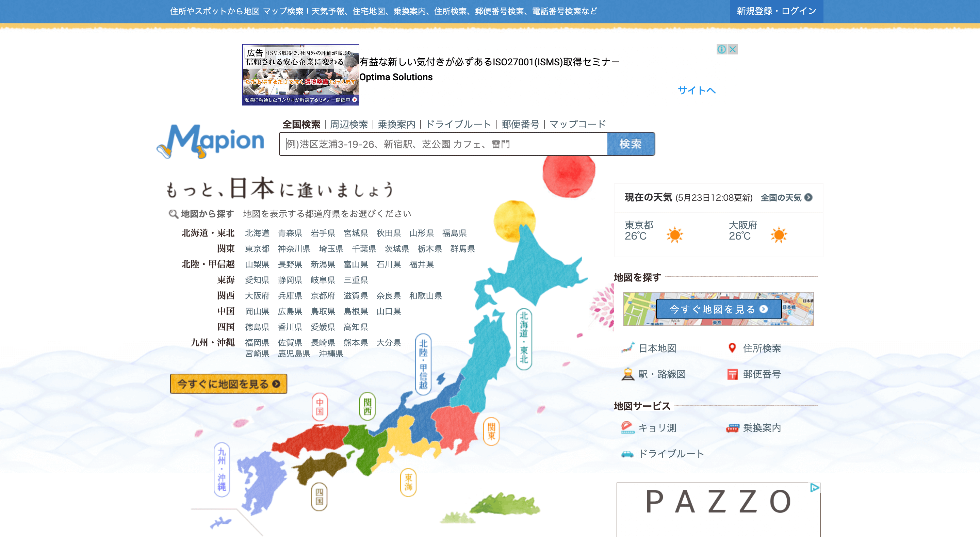980x537 pixels.
Task: Click the 住所検索 pin icon
Action: point(732,347)
